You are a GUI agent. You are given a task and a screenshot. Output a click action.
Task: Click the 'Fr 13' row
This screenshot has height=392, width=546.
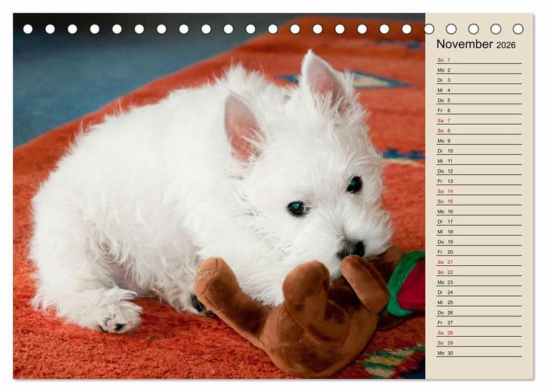(x=479, y=181)
